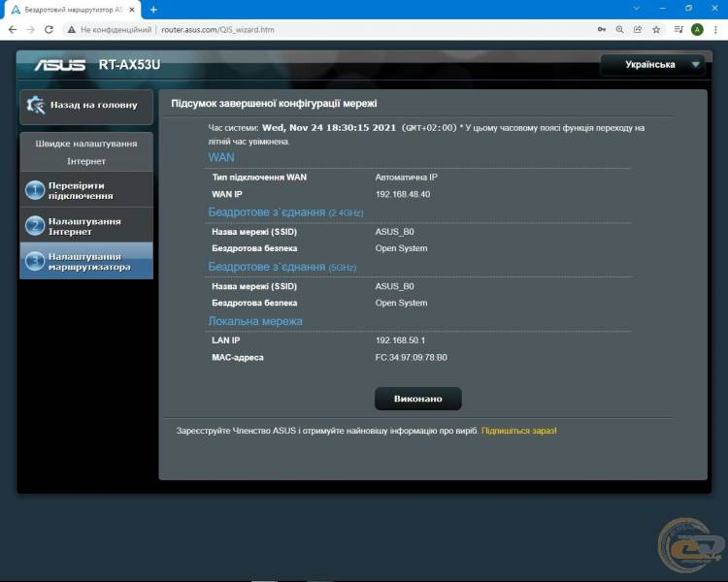
Task: Click the step 3 number circle
Action: [x=35, y=261]
